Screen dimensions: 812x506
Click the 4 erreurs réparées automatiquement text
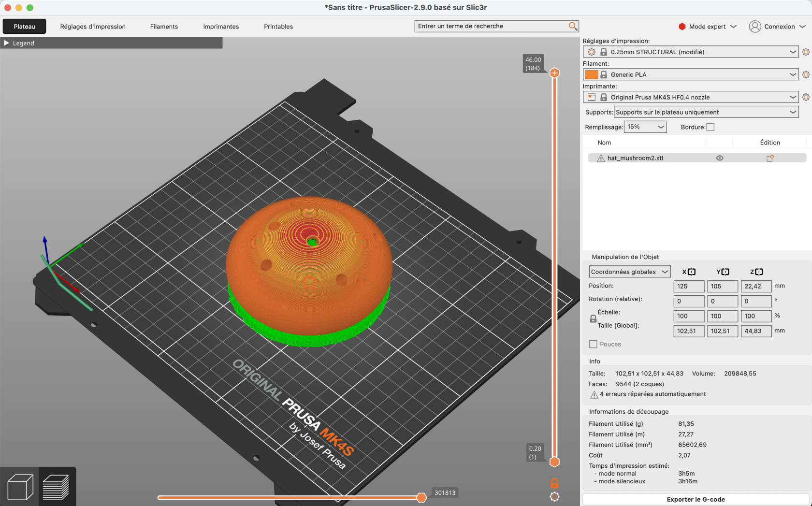[x=652, y=394]
